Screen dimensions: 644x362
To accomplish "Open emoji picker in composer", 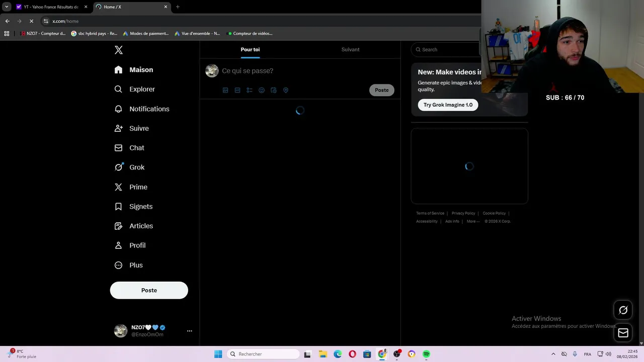I will click(x=262, y=90).
